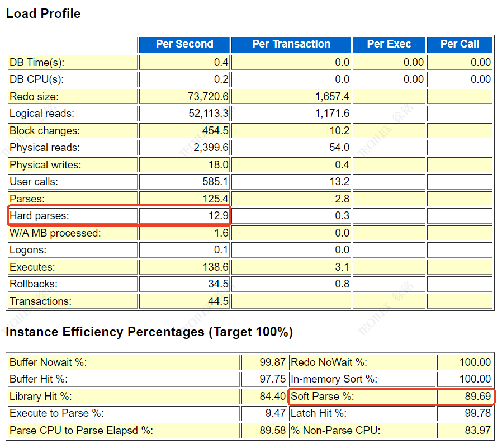Click the Hard parses row label
The image size is (502, 448).
(36, 216)
